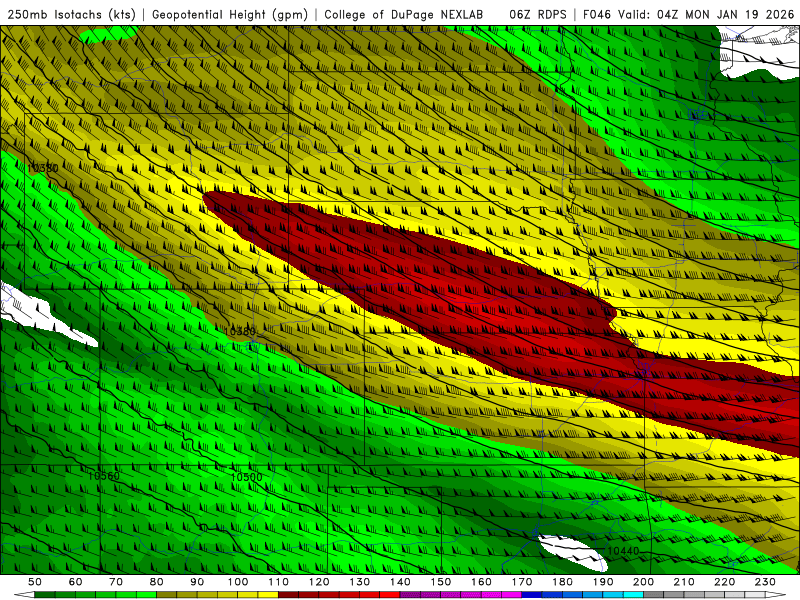Click the "Geopotential Height (gpm)" header text

pos(230,14)
